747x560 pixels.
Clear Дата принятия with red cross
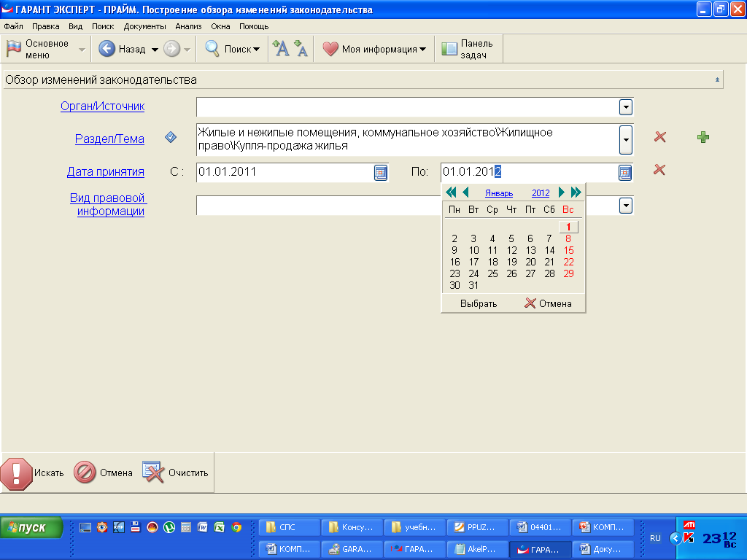click(x=659, y=169)
